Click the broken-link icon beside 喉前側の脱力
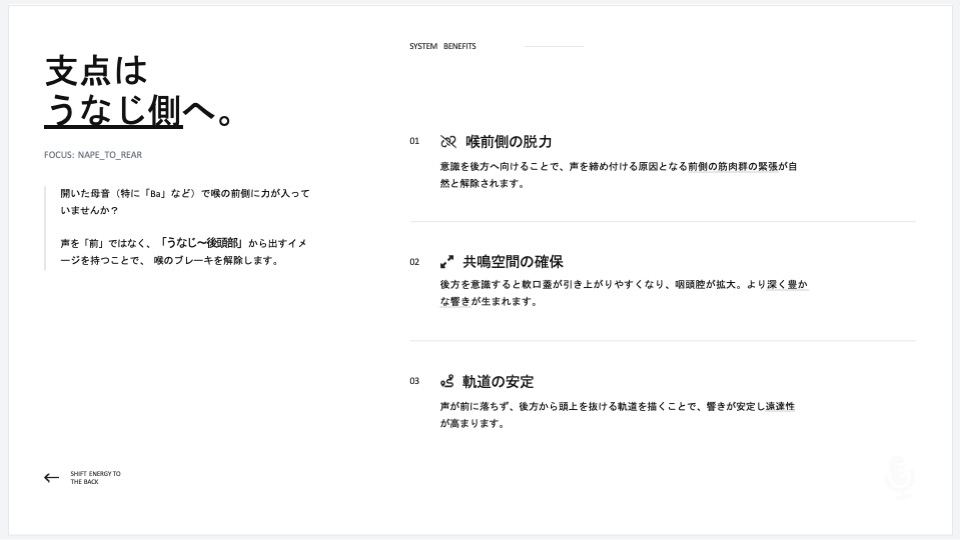 [448, 142]
